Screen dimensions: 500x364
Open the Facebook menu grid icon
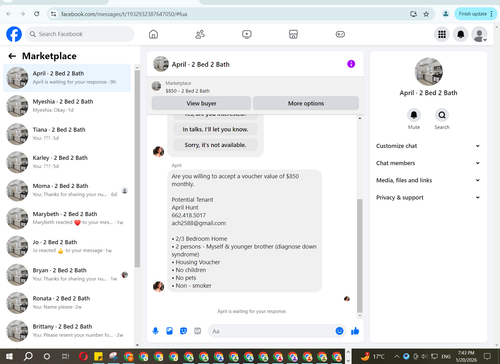tap(442, 34)
